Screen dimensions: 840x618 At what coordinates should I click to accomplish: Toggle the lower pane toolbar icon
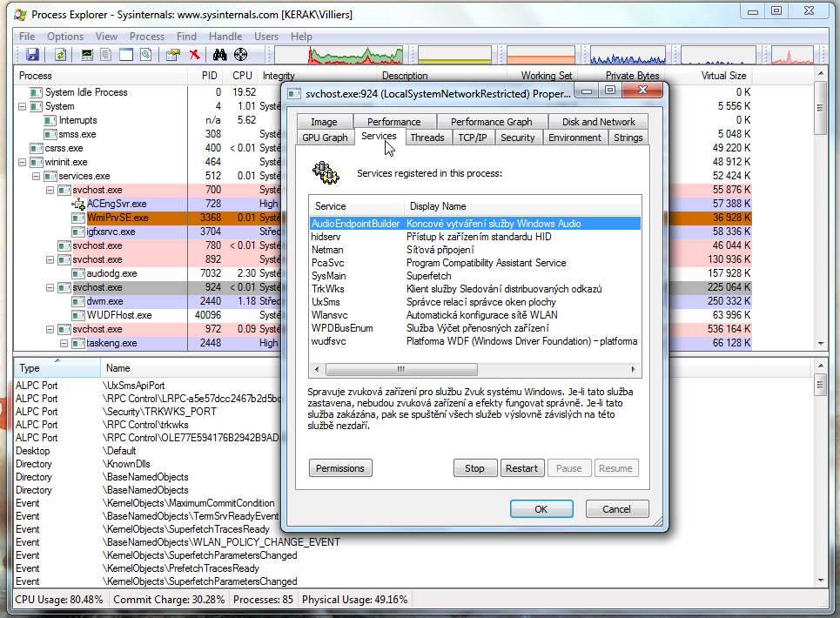(125, 55)
